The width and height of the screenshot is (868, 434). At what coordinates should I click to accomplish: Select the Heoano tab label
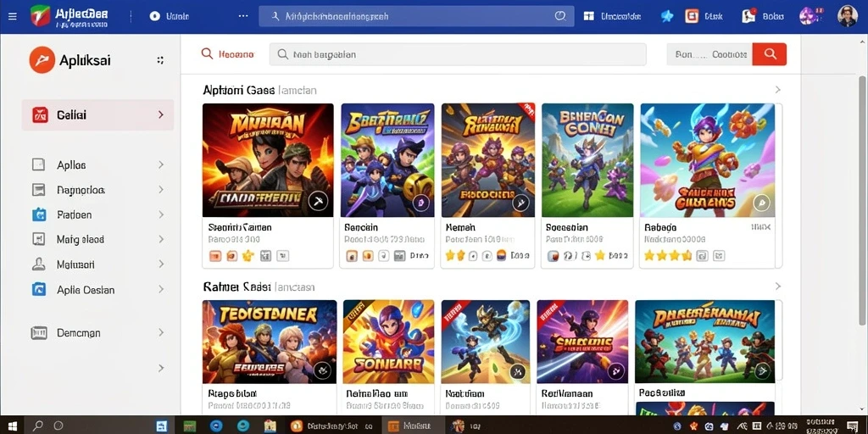coord(236,54)
